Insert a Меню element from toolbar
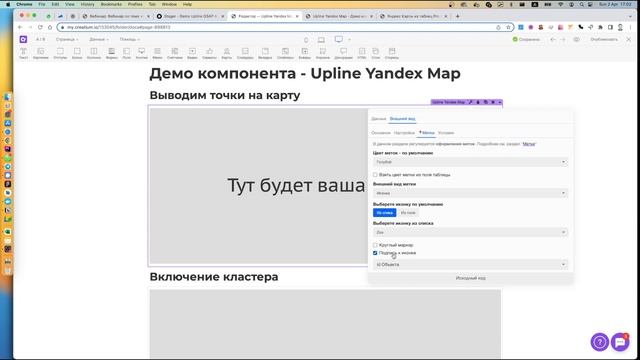 pos(157,53)
